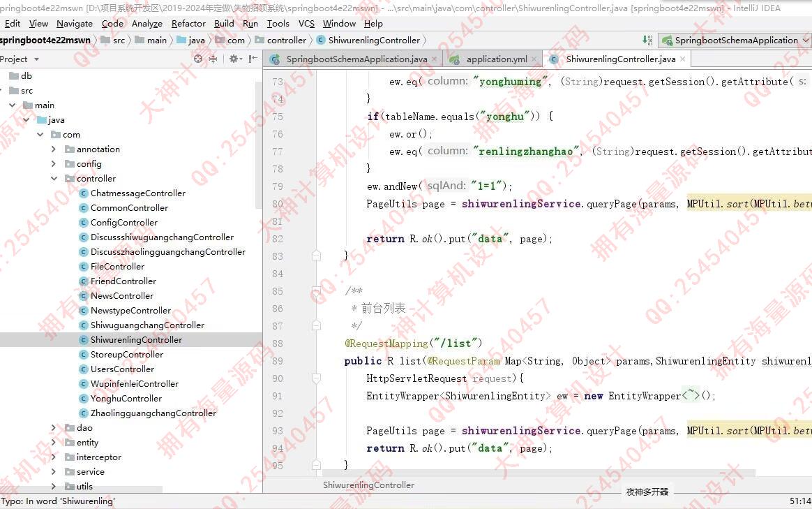Toggle fold marker at line 95
This screenshot has height=509, width=812.
[x=316, y=465]
